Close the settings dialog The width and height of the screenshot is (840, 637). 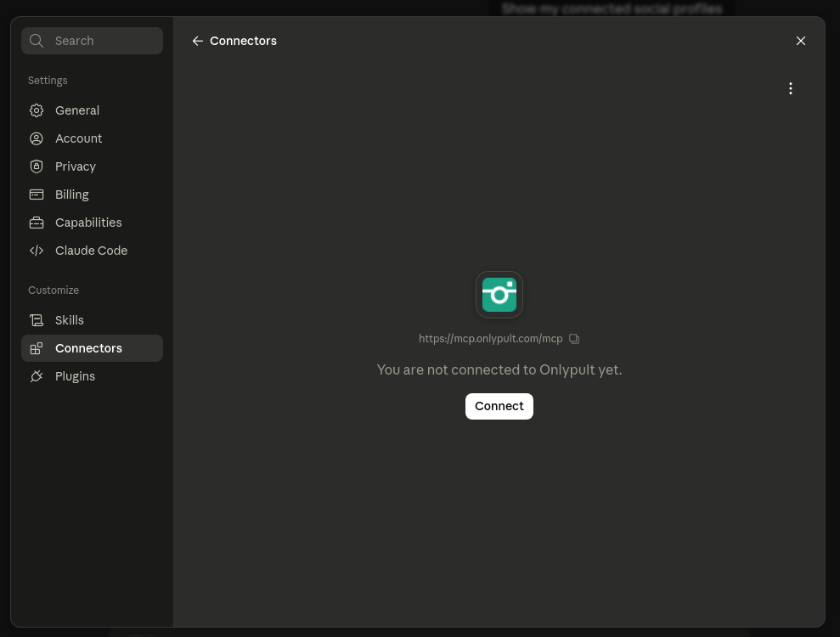[x=800, y=41]
